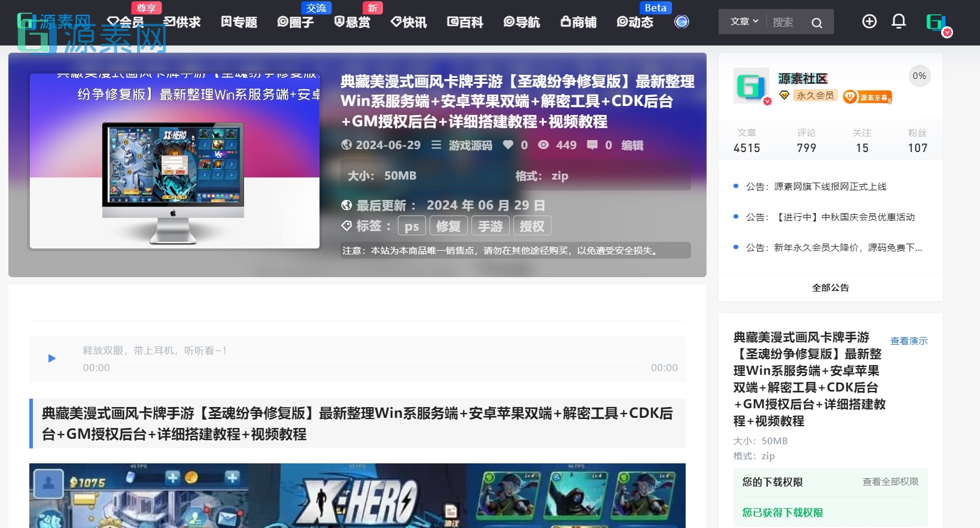The height and width of the screenshot is (528, 980).
Task: Click the 查看演示 demo link
Action: pyautogui.click(x=909, y=341)
